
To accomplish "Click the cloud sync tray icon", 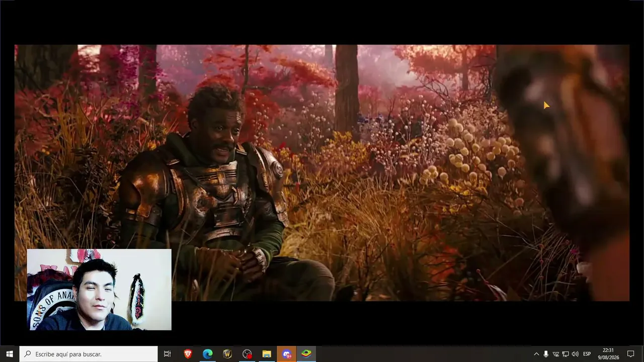I will click(556, 354).
